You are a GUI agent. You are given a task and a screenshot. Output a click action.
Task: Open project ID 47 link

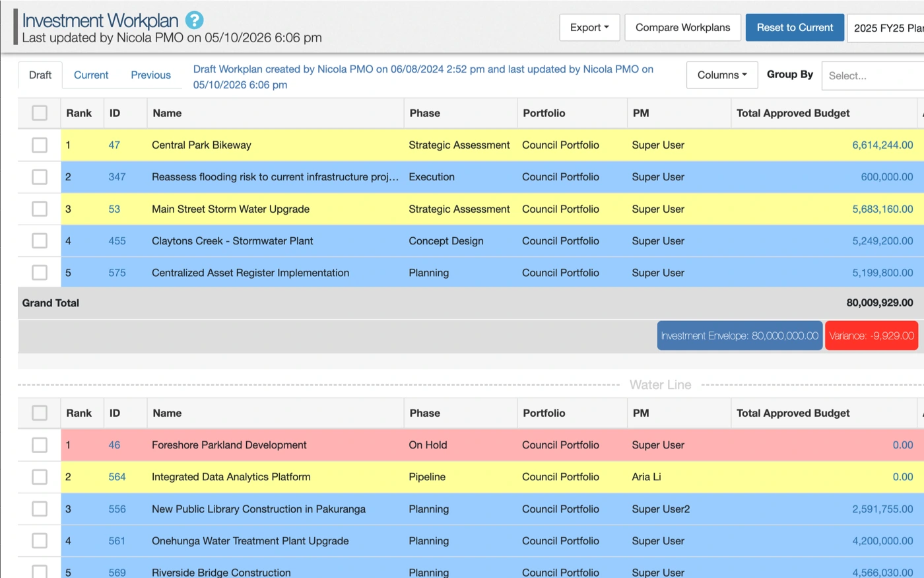tap(114, 145)
